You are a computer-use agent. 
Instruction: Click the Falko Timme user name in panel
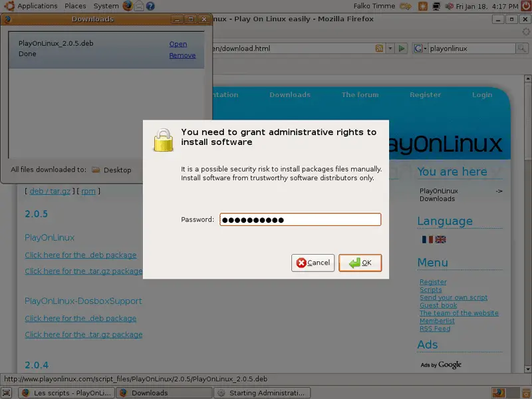[x=374, y=6]
